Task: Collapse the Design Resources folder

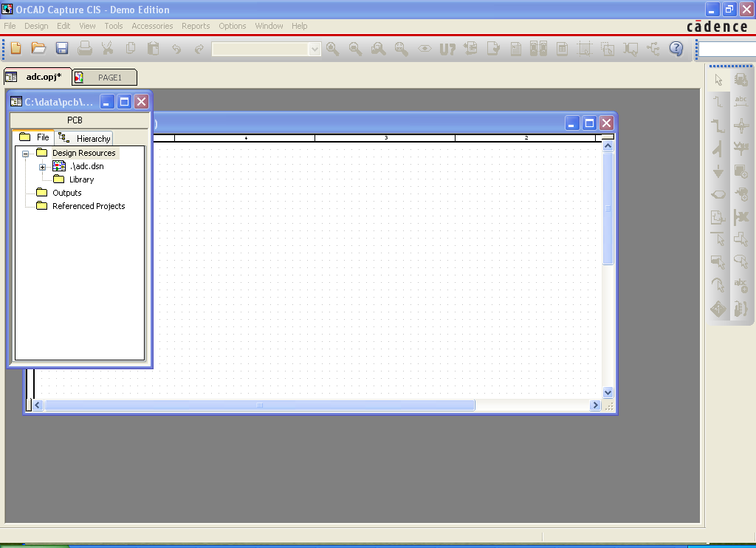Action: 26,154
